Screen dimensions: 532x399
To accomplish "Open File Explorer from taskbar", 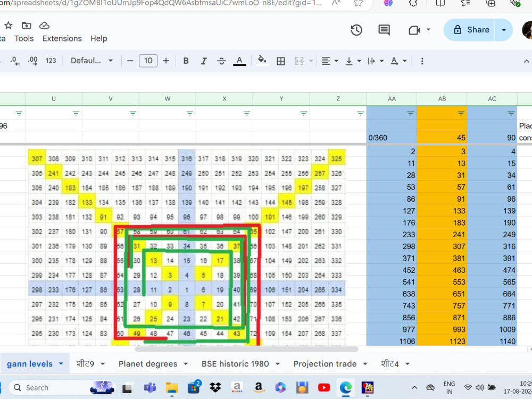I will (172, 387).
